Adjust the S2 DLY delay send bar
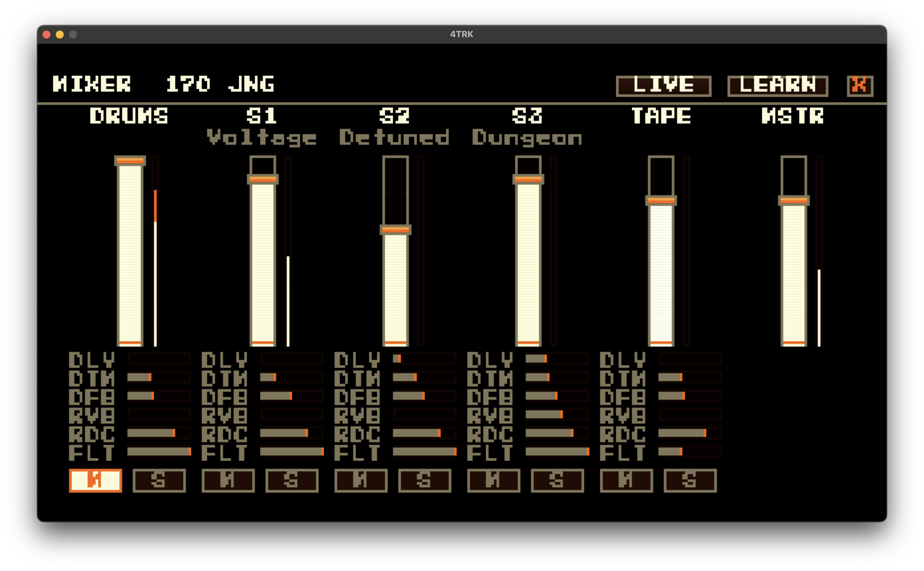924x571 pixels. click(424, 359)
